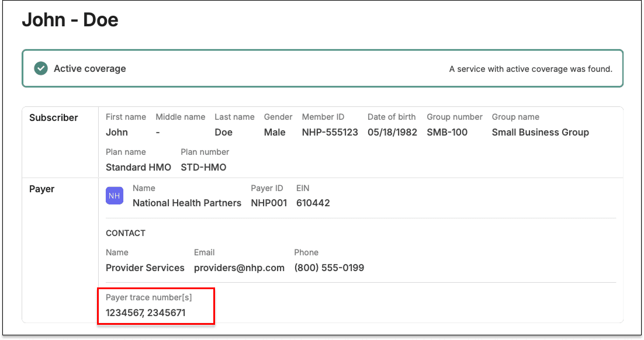Click the CONTACT subheading
This screenshot has height=340, width=644.
[x=126, y=233]
